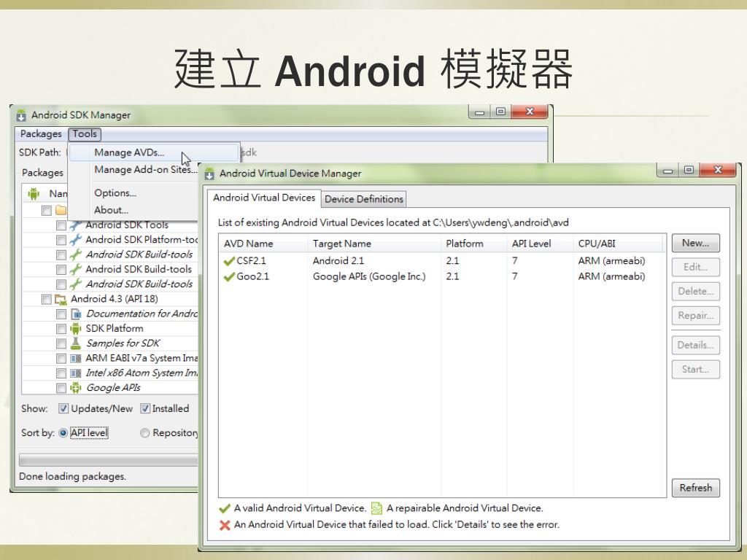Click the Details... button
Screen dimensions: 747x560
pos(695,345)
